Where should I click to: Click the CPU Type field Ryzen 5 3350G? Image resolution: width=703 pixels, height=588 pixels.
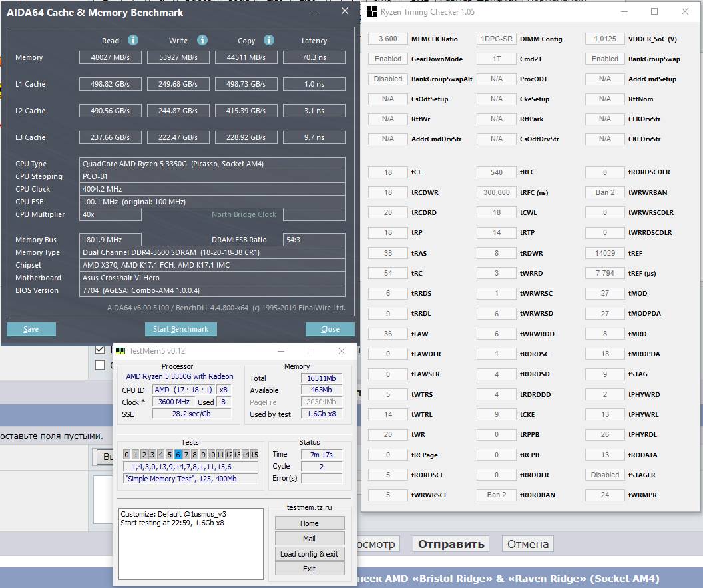[x=212, y=164]
